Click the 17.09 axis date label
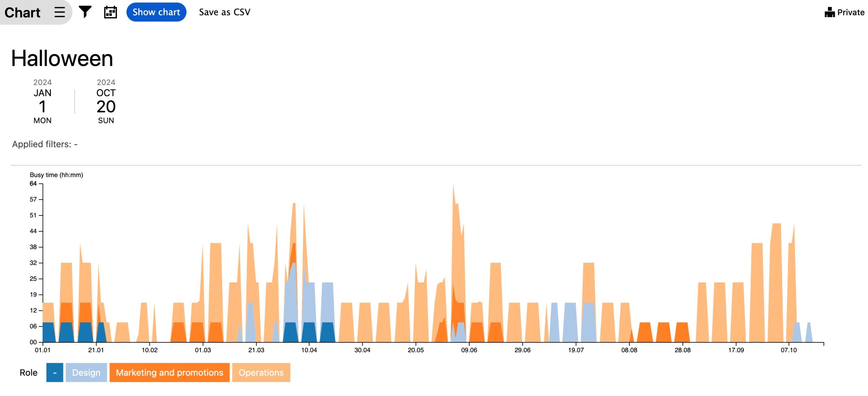 [736, 350]
